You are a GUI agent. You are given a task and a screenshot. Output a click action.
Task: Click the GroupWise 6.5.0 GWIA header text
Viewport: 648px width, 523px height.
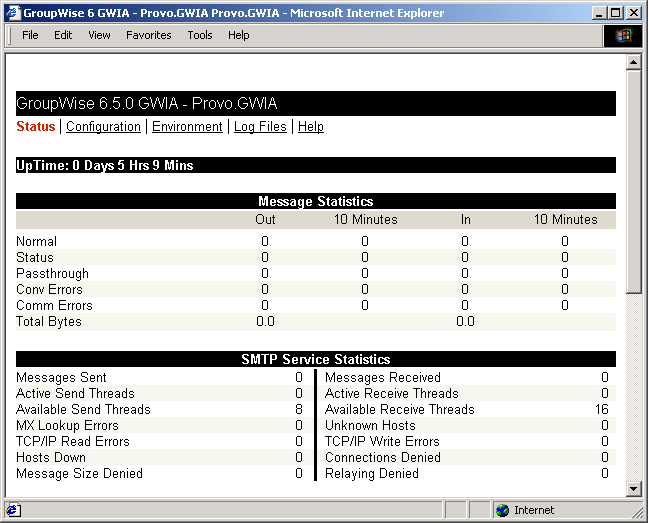point(147,103)
